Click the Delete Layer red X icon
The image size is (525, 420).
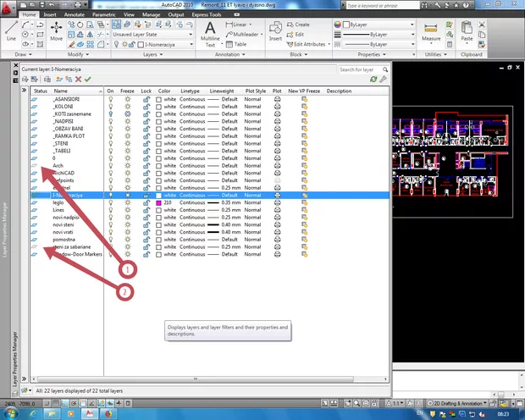pyautogui.click(x=78, y=79)
